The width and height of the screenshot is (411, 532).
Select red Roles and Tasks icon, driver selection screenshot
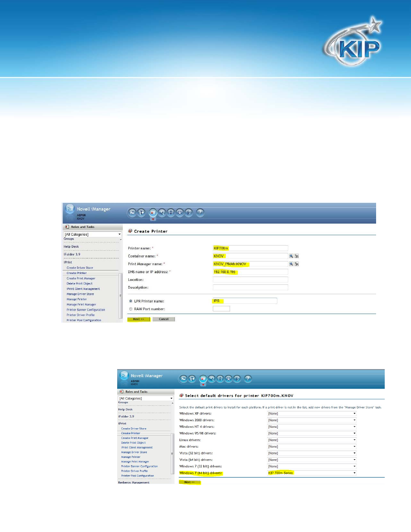(x=203, y=379)
